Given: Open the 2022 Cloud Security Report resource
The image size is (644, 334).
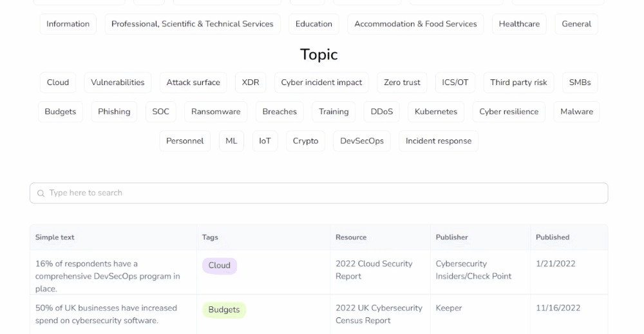Looking at the screenshot, I should tap(374, 270).
